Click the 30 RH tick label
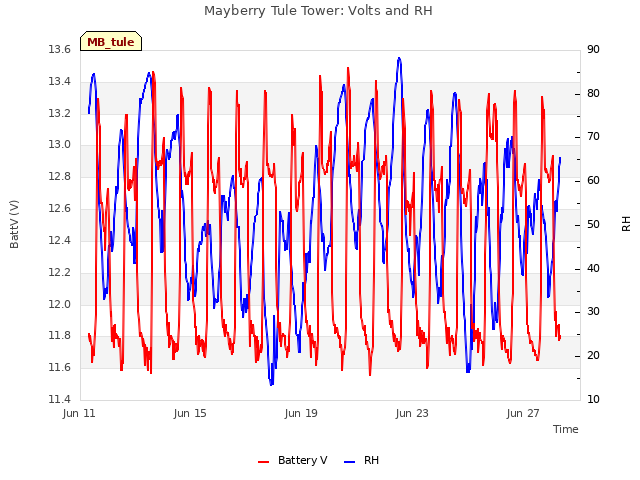 click(593, 312)
